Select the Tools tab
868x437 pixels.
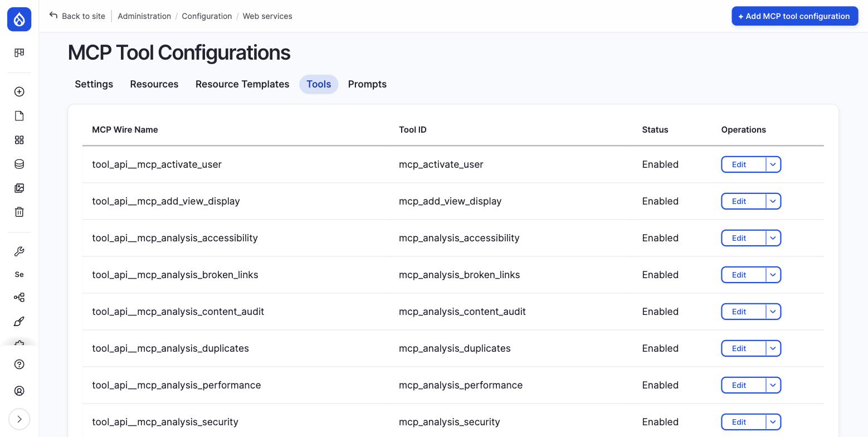pos(319,84)
